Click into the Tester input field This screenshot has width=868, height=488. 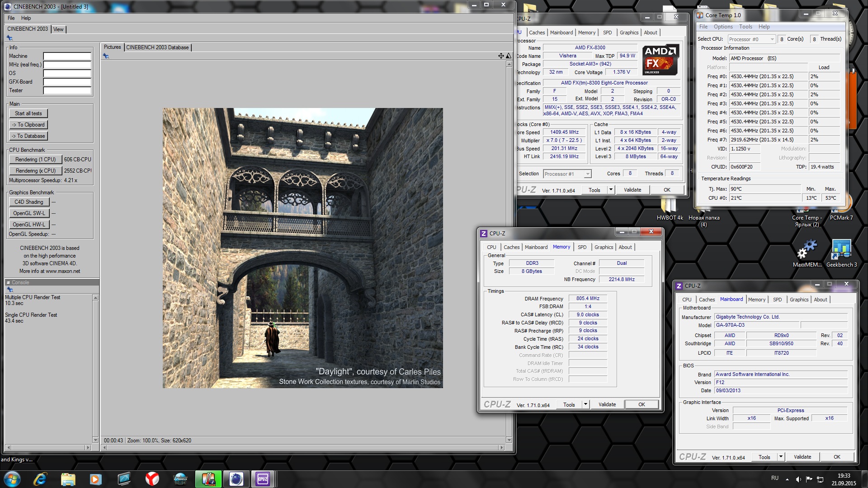[x=67, y=91]
